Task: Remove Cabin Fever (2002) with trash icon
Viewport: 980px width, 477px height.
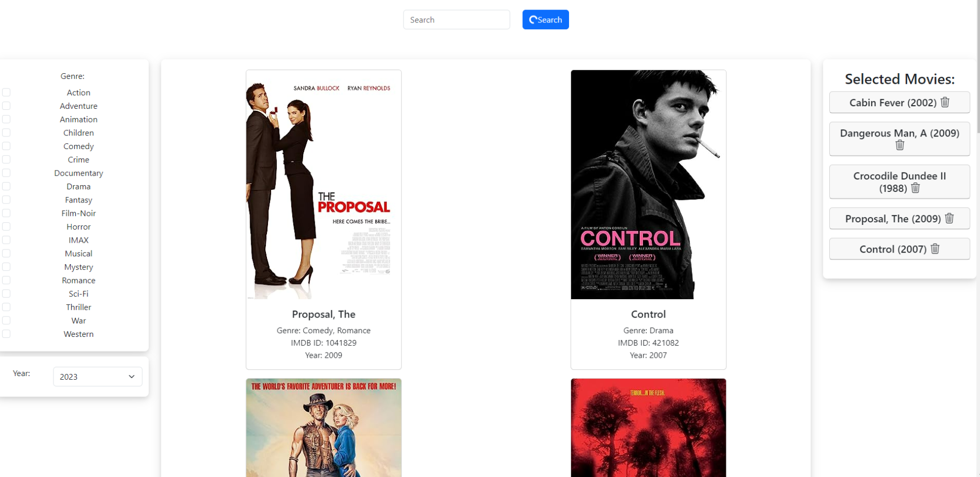Action: click(945, 102)
